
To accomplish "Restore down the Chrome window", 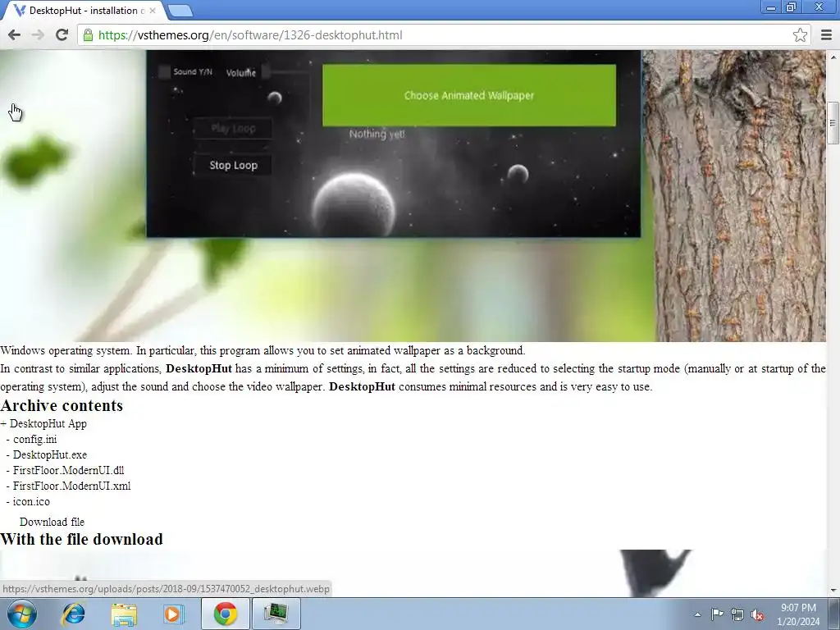I will 792,7.
